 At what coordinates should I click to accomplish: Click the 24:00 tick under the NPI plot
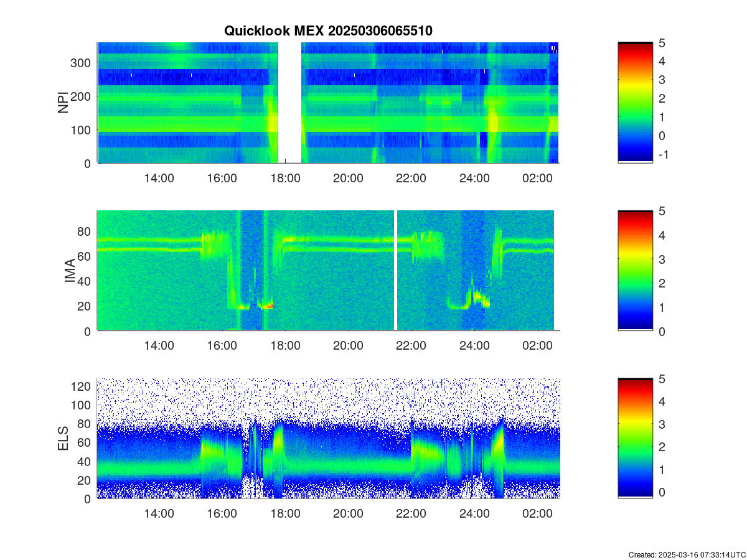(474, 178)
